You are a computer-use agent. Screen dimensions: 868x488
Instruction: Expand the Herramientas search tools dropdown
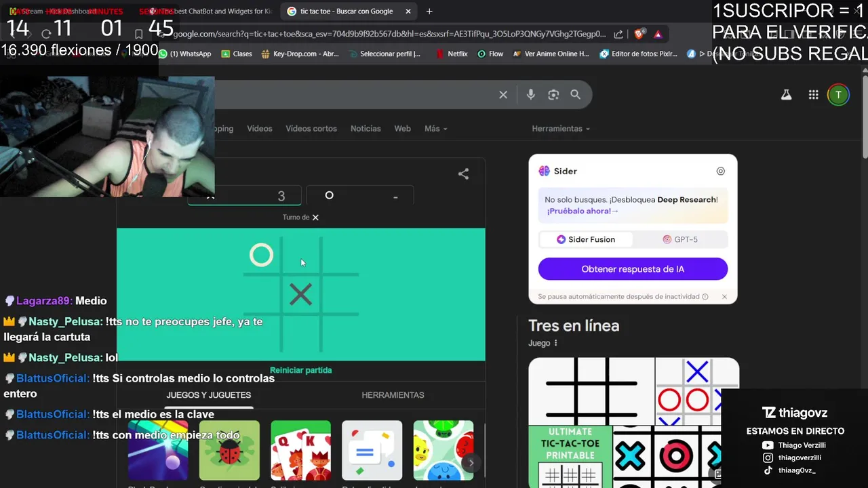(x=561, y=129)
